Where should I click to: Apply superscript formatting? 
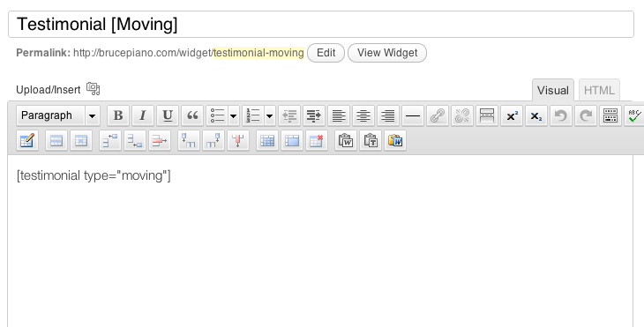pyautogui.click(x=512, y=115)
